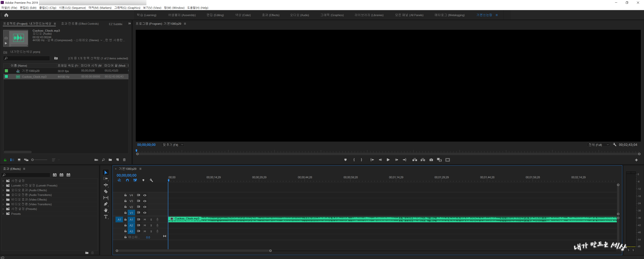Solo audio track A2
This screenshot has width=644, height=259.
tap(151, 225)
